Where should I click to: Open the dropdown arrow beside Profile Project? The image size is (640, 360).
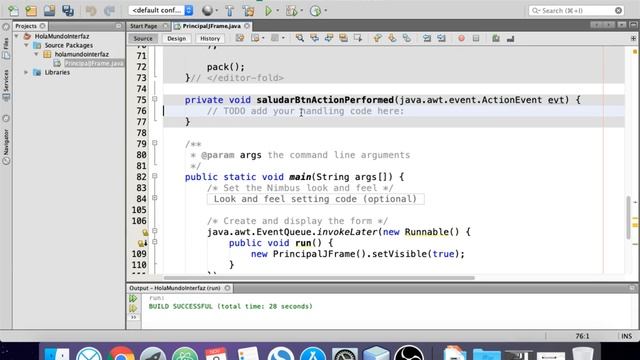(325, 11)
